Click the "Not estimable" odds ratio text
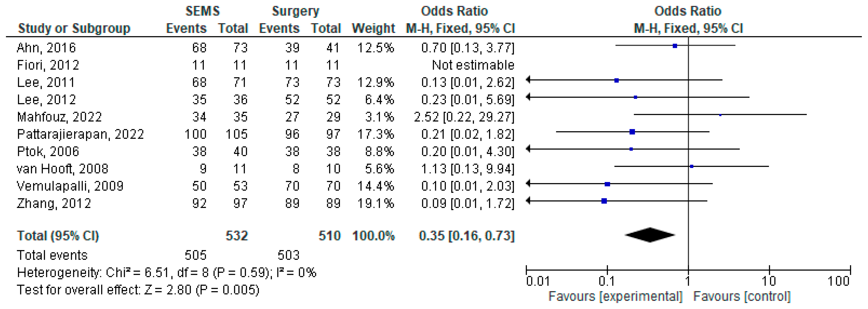 (x=473, y=65)
